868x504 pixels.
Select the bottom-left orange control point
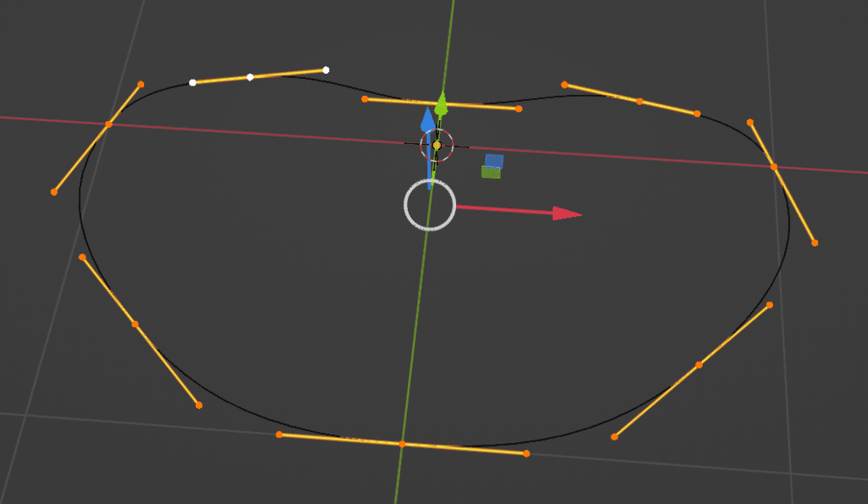135,324
